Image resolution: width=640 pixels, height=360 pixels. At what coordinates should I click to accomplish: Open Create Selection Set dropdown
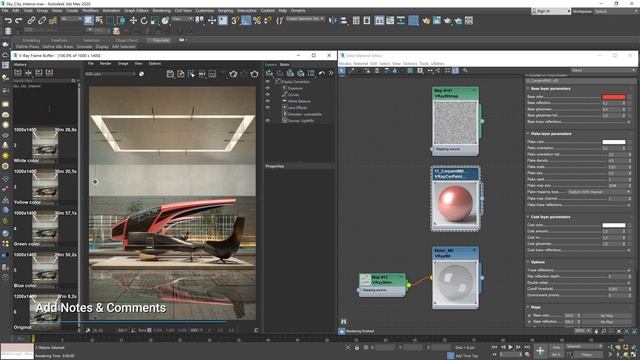[305, 19]
